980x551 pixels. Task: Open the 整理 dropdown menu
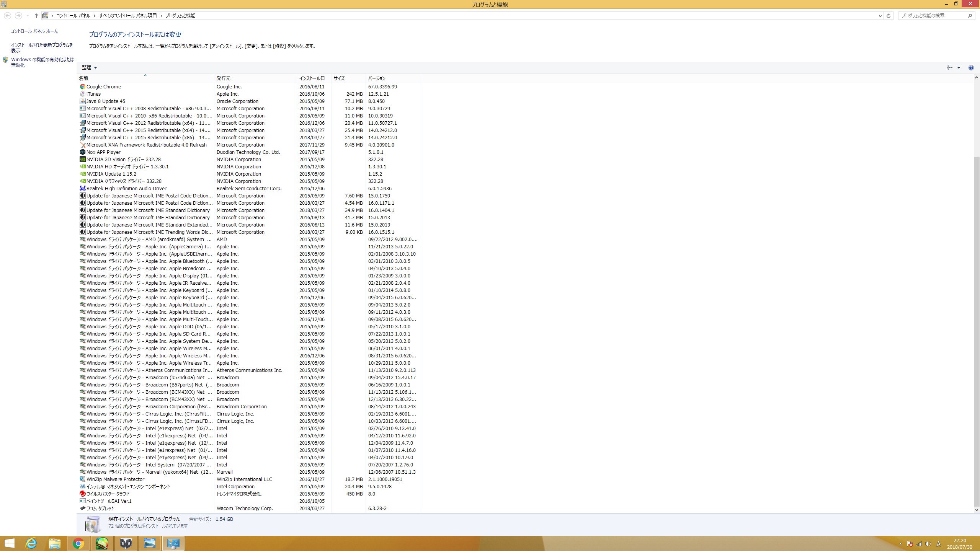point(89,68)
